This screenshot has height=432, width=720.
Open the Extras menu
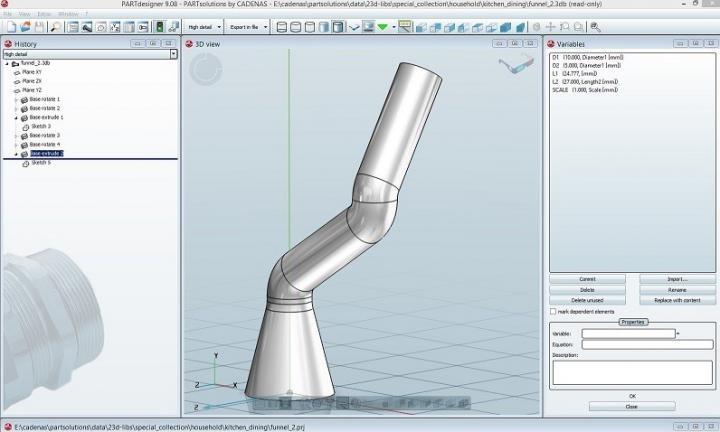click(x=44, y=14)
